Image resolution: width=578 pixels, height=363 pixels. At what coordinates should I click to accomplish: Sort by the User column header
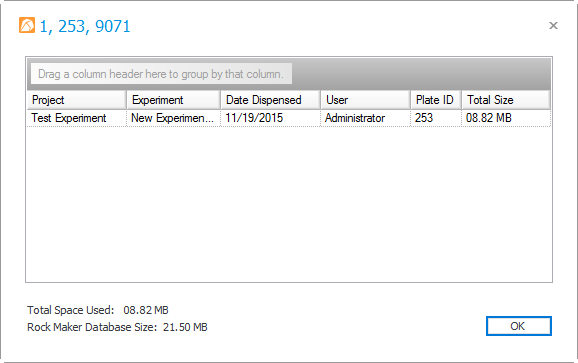365,100
